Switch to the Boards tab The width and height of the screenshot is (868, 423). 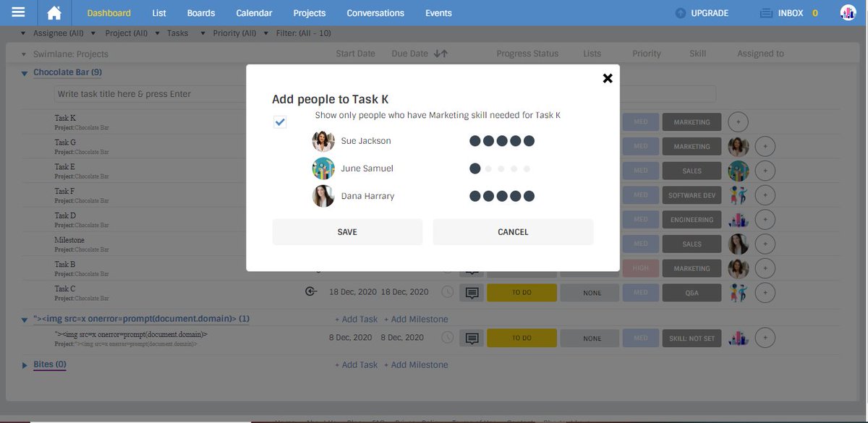click(200, 12)
